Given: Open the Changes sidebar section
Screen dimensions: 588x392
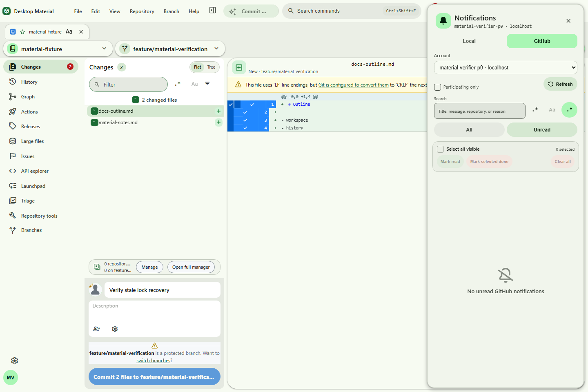Looking at the screenshot, I should 41,67.
